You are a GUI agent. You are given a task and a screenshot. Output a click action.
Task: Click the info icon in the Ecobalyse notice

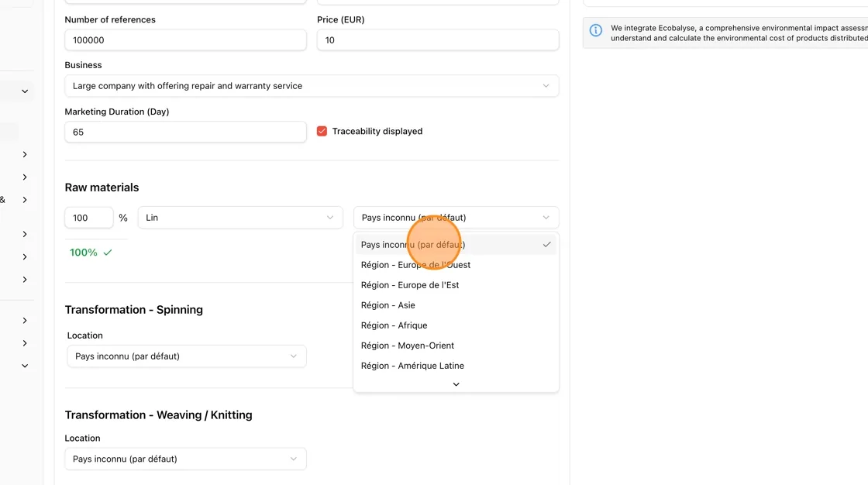coord(596,30)
